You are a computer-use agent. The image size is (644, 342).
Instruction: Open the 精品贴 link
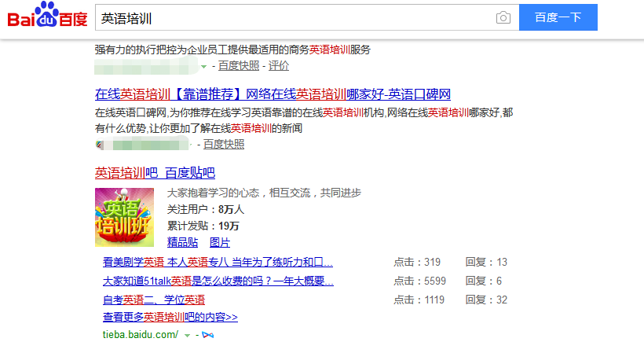coord(182,242)
